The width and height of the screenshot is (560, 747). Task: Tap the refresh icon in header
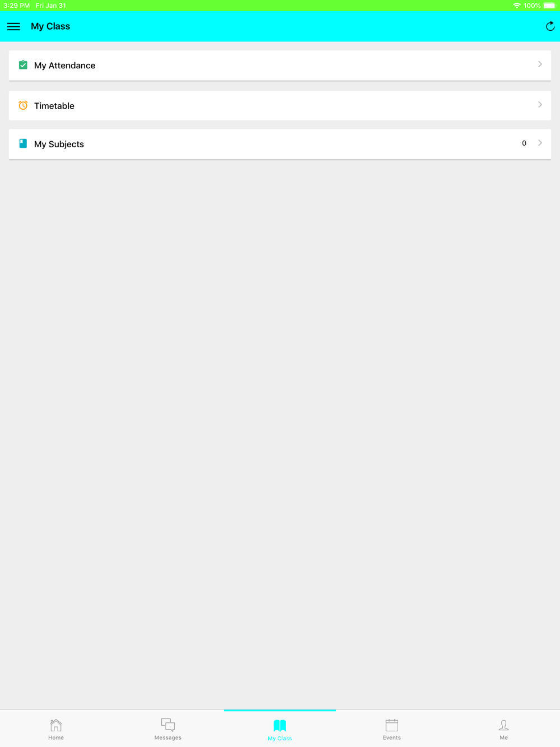(x=550, y=26)
